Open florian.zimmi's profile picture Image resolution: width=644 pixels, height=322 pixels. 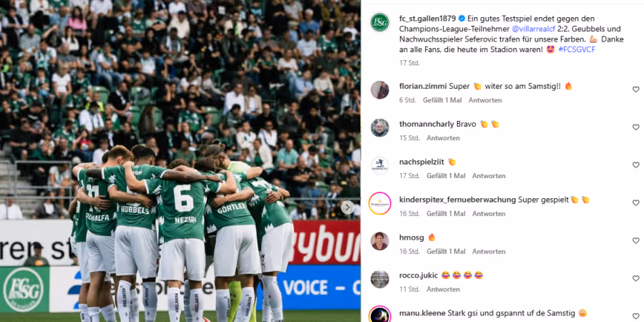[x=379, y=90]
